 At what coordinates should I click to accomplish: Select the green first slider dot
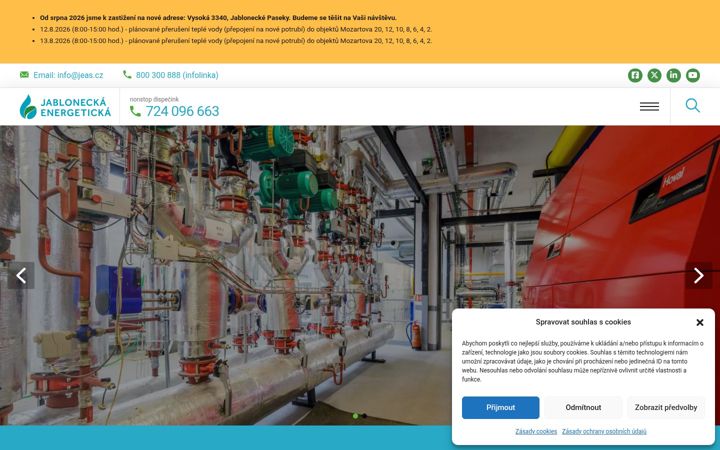pyautogui.click(x=355, y=416)
